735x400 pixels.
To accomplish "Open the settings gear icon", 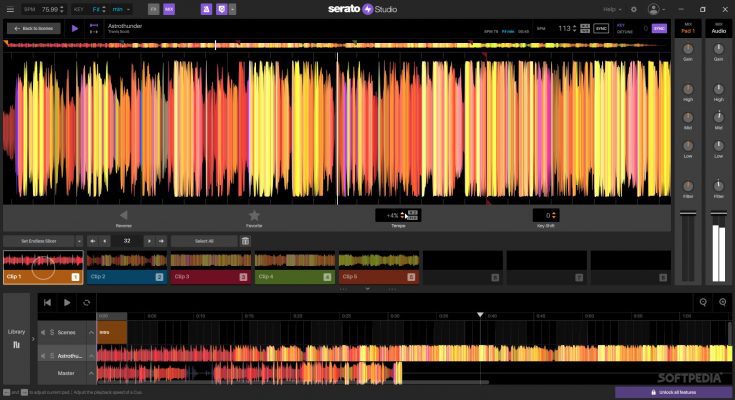I will point(633,9).
